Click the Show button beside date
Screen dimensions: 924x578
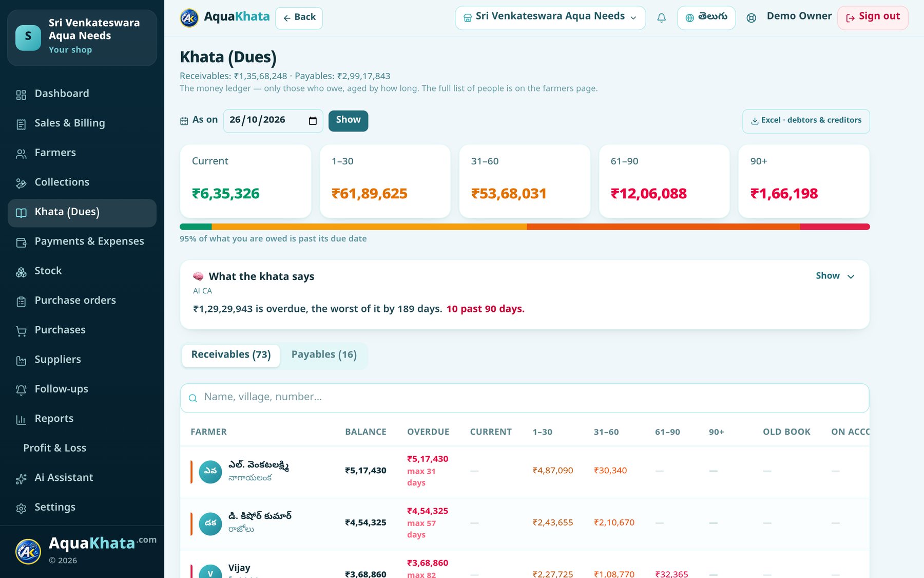click(348, 121)
